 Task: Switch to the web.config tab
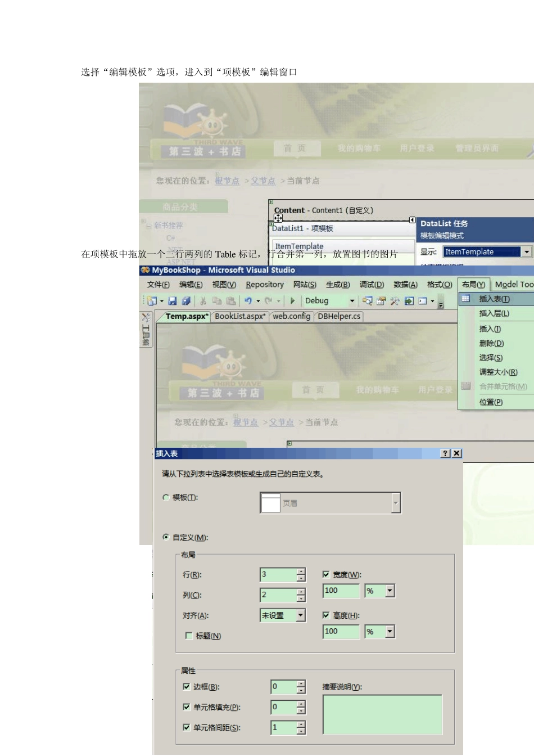click(x=292, y=316)
